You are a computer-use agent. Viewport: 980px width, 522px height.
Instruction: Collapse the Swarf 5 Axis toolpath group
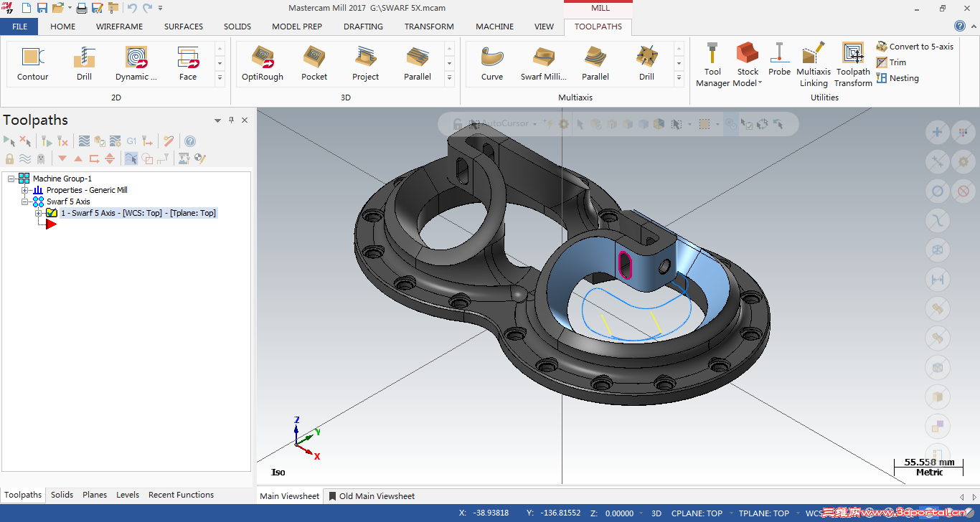pyautogui.click(x=25, y=201)
